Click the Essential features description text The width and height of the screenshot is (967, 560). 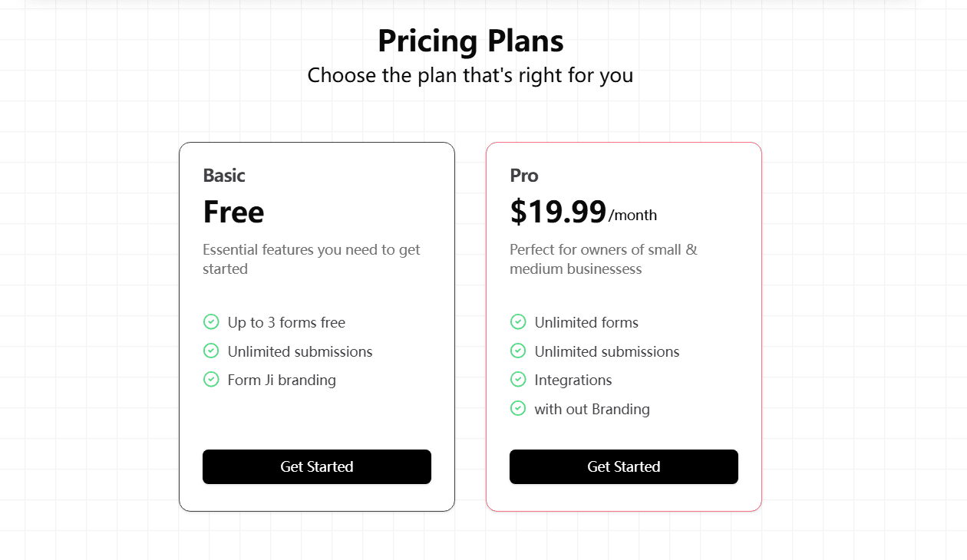pos(311,259)
